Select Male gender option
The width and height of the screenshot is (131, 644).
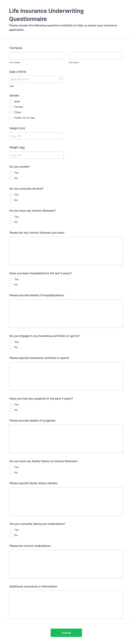pos(11,101)
